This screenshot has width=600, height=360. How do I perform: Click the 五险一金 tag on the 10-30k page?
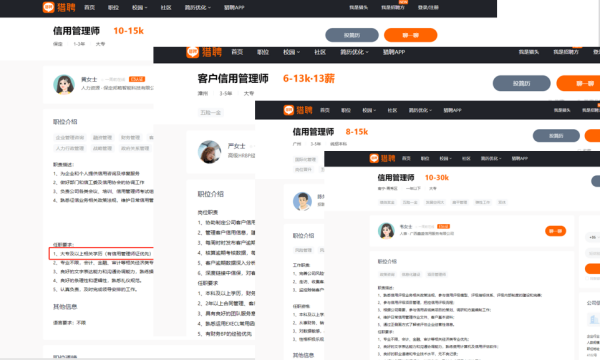[x=409, y=202]
